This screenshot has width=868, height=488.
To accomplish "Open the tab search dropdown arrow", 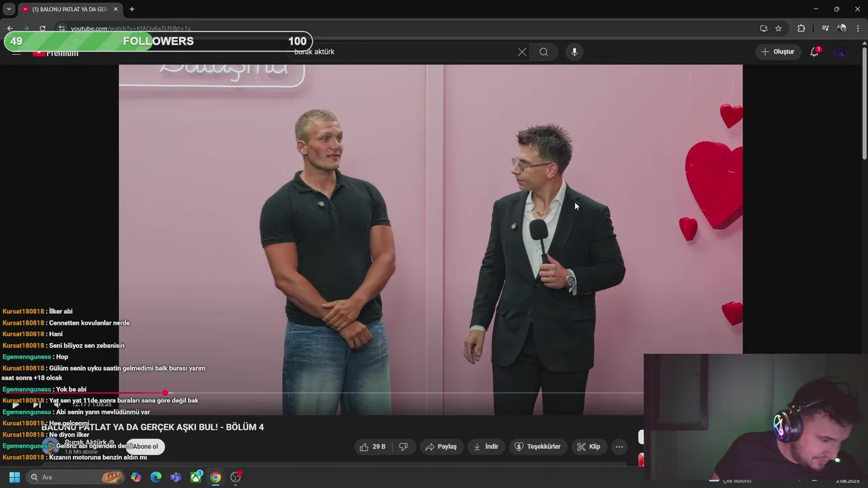I will (x=9, y=9).
